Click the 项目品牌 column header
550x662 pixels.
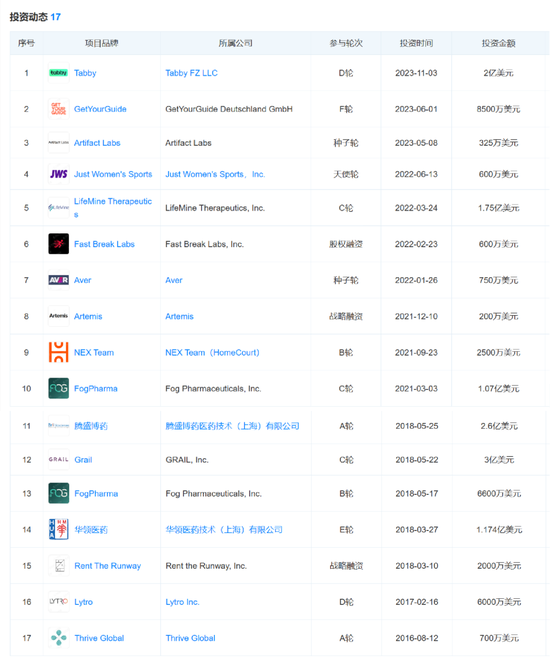pyautogui.click(x=101, y=43)
